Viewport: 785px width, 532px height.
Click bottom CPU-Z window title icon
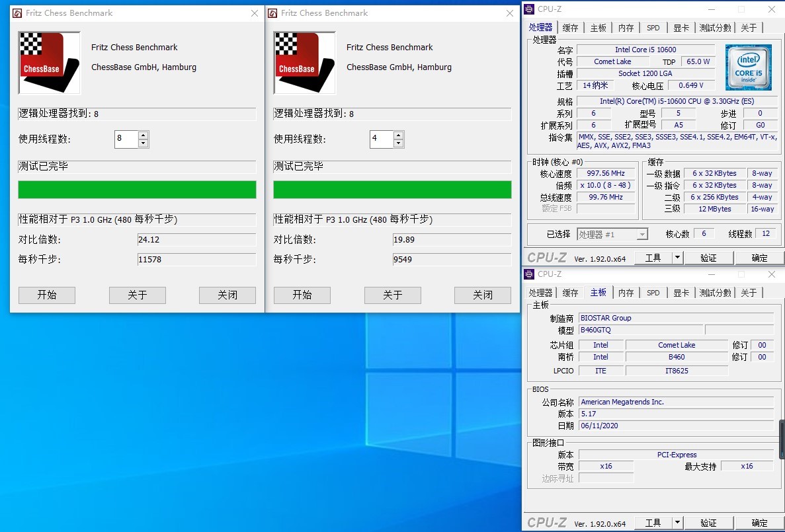(x=529, y=274)
